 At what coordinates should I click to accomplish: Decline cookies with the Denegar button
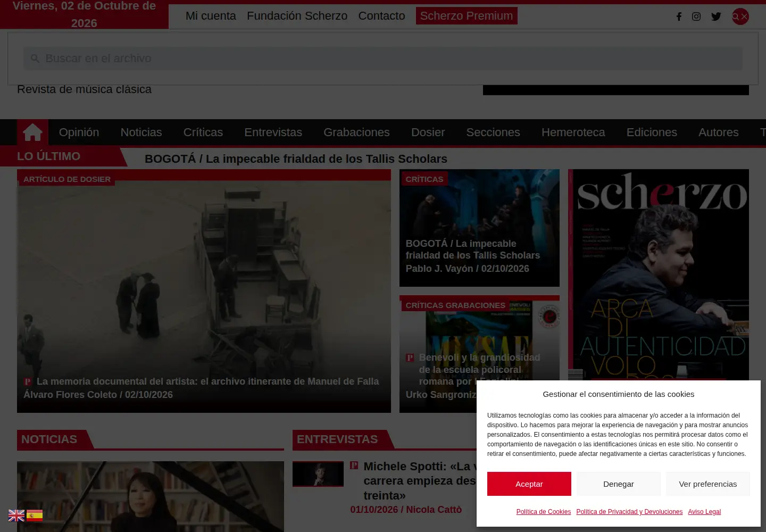point(619,484)
